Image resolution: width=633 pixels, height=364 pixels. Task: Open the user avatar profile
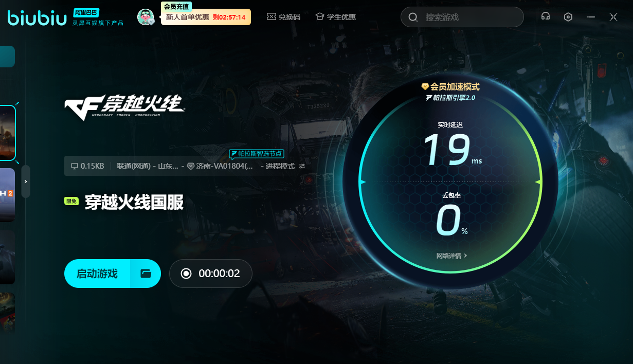pyautogui.click(x=146, y=17)
